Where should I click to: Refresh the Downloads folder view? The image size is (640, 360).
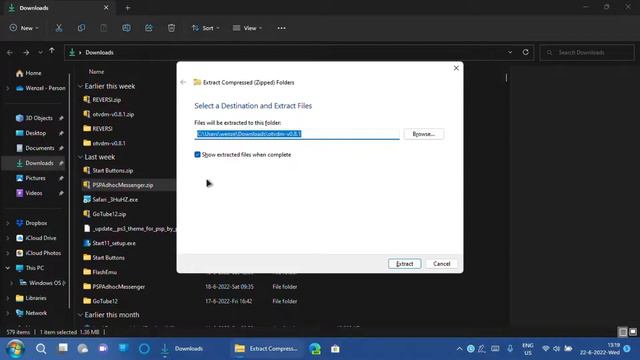pyautogui.click(x=526, y=52)
